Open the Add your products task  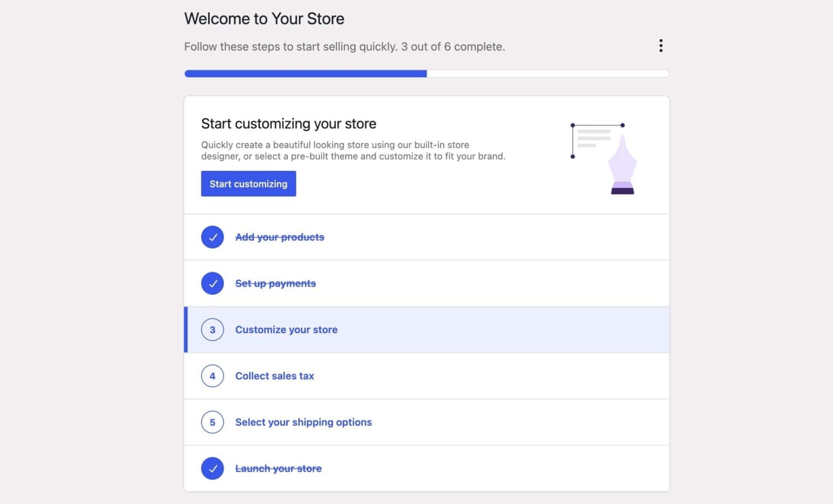pyautogui.click(x=280, y=237)
